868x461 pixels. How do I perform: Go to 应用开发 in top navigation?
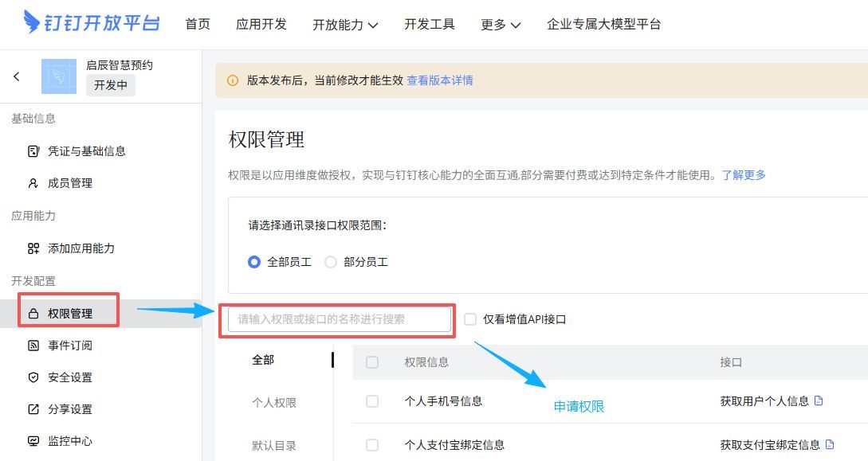pos(261,24)
